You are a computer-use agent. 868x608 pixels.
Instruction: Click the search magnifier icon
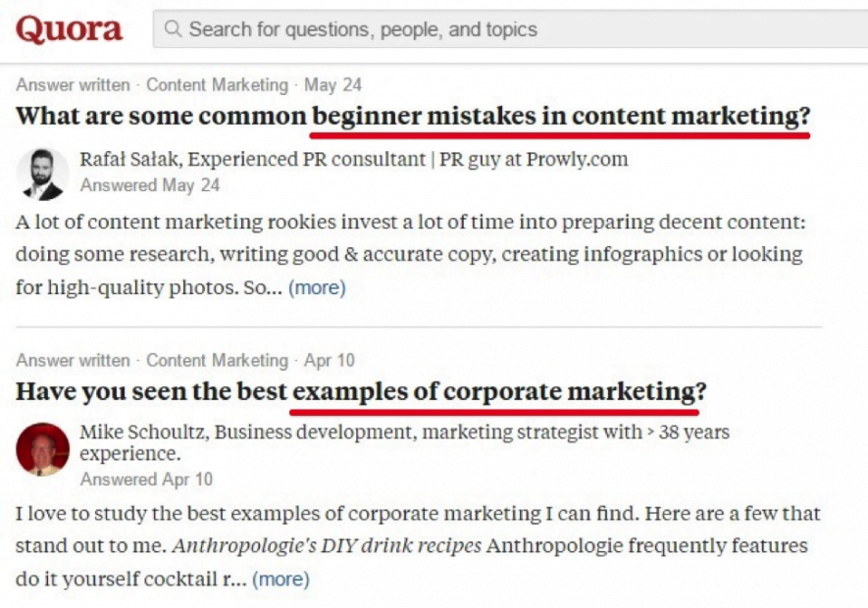click(x=173, y=28)
